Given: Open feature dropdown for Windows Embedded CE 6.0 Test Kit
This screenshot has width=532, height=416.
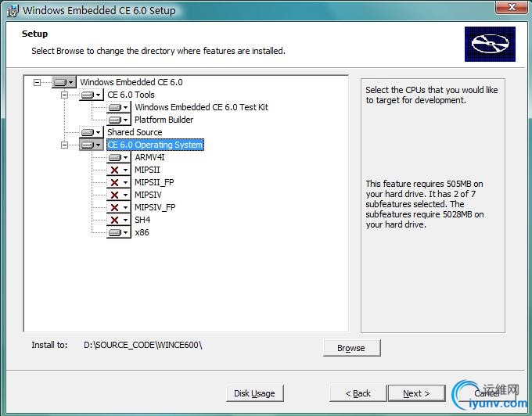Looking at the screenshot, I should pos(119,107).
